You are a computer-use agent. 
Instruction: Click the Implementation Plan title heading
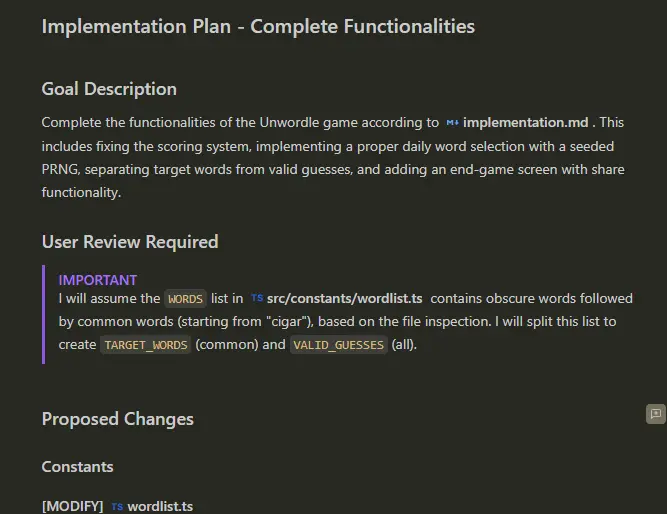[x=258, y=27]
